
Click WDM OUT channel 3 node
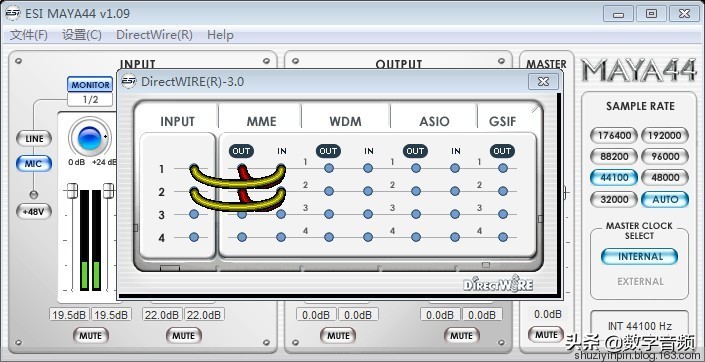[329, 215]
